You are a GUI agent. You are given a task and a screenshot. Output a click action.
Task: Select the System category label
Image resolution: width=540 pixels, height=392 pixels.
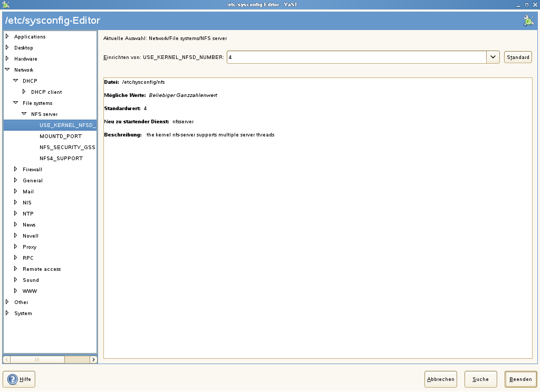(x=23, y=313)
